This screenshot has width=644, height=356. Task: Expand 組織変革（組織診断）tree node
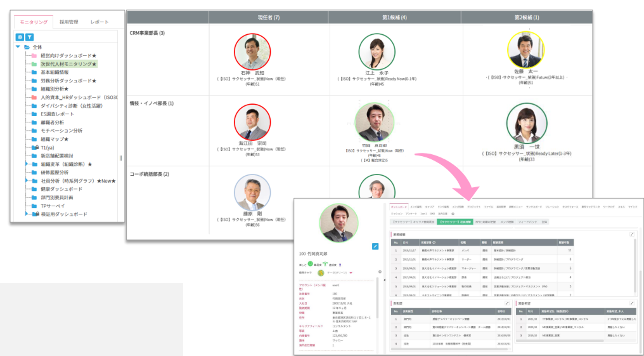pyautogui.click(x=27, y=164)
